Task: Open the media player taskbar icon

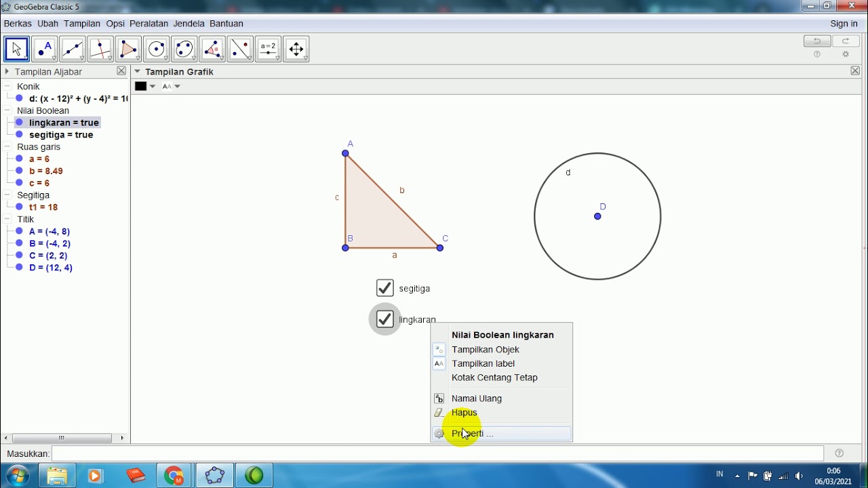Action: [x=95, y=476]
